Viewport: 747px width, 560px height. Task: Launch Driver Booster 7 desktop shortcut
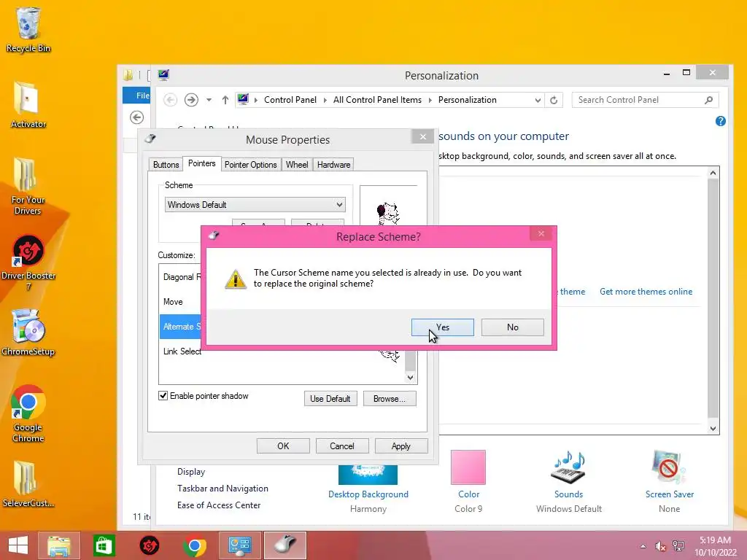pos(28,262)
